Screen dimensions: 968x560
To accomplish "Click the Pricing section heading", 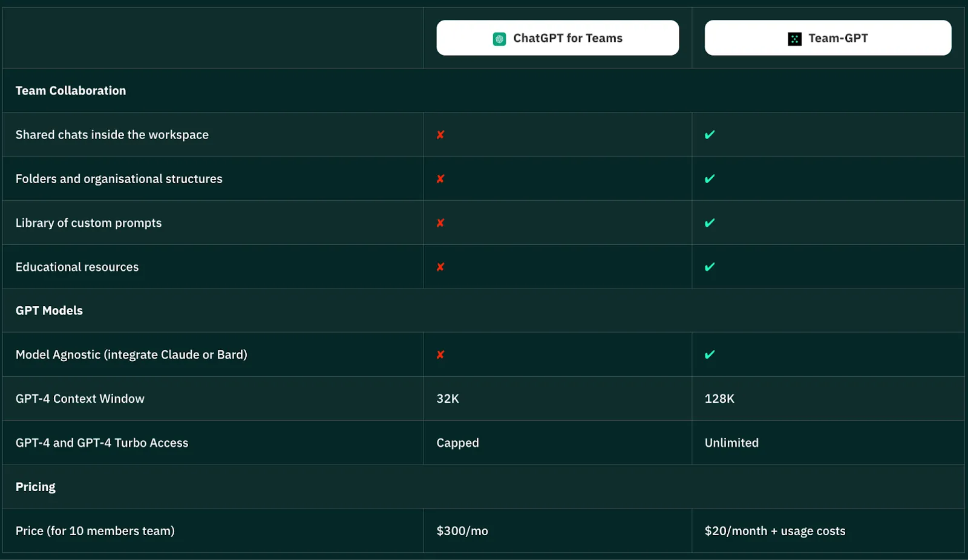I will 35,487.
